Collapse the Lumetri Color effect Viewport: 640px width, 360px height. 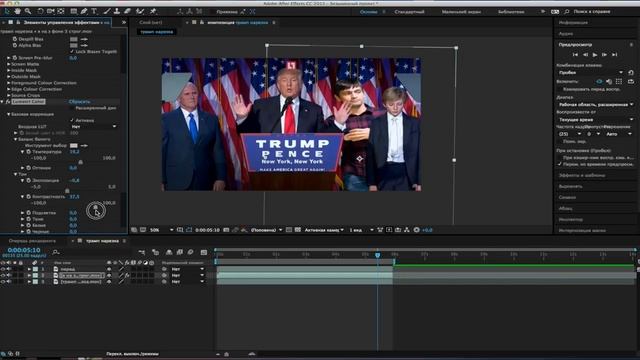pos(2,102)
